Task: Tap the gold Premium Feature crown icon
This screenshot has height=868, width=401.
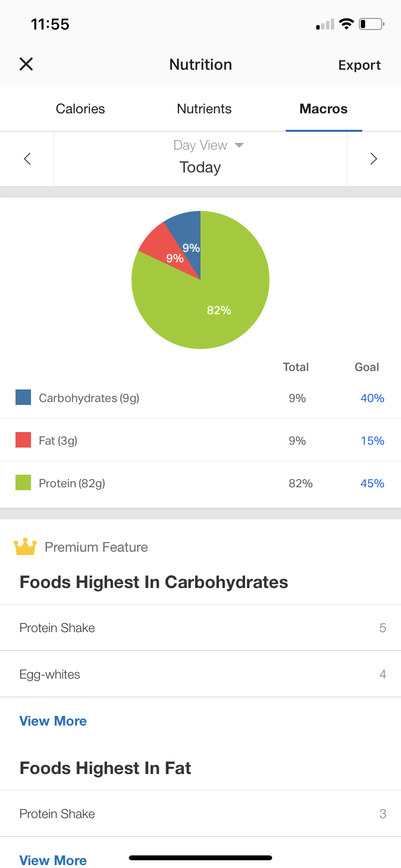Action: pyautogui.click(x=25, y=547)
